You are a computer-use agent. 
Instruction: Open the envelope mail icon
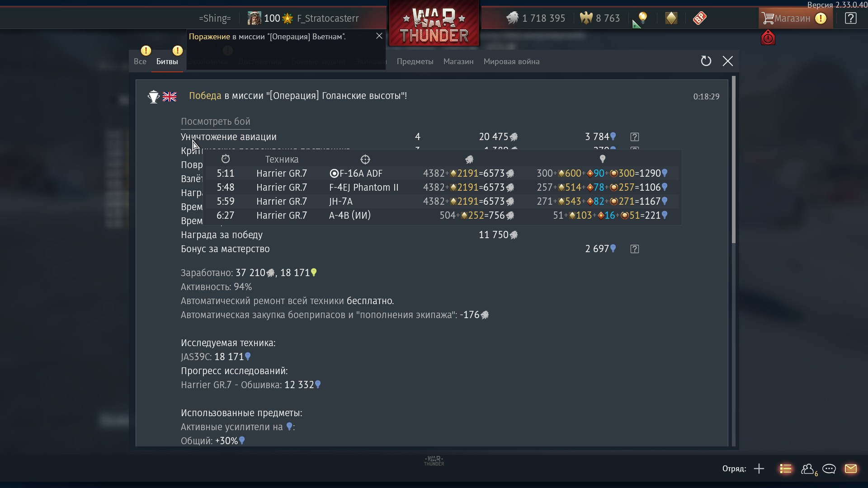click(850, 469)
